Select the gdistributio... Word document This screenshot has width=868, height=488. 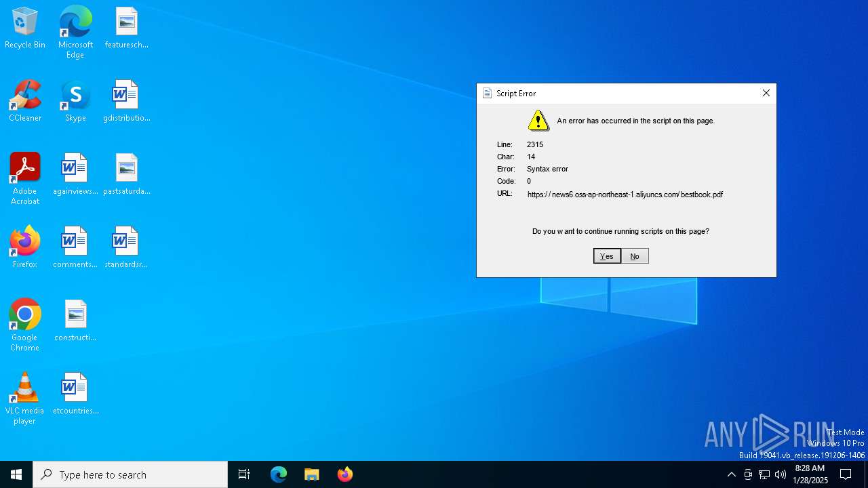pos(126,101)
